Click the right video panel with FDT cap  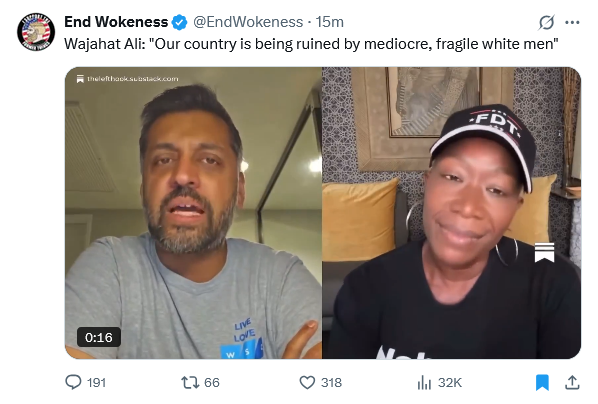[452, 213]
